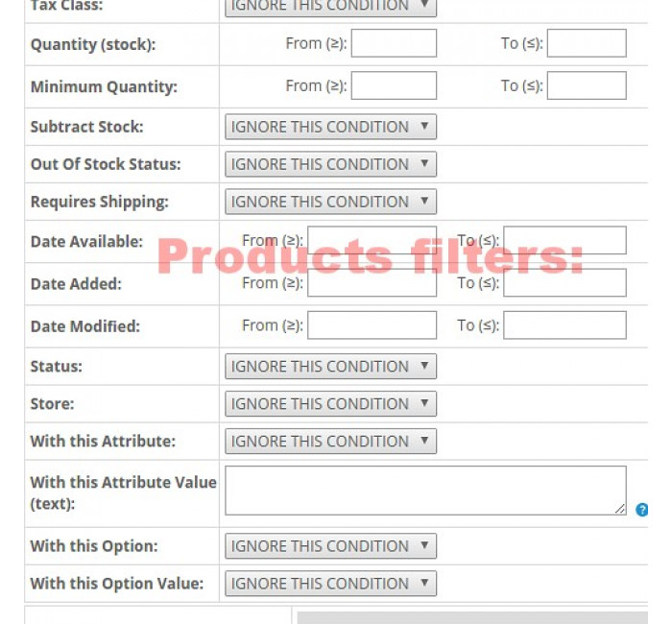Click the Date Modified To field
This screenshot has width=672, height=624.
point(564,324)
